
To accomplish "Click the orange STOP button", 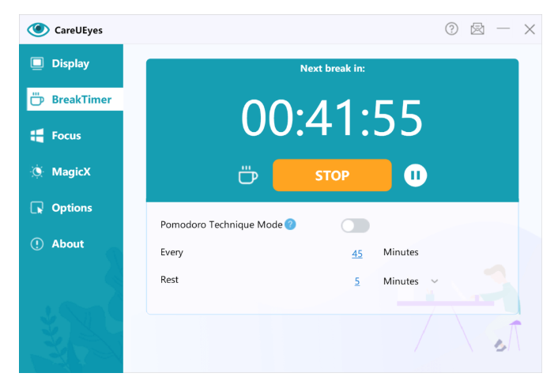I will [332, 175].
